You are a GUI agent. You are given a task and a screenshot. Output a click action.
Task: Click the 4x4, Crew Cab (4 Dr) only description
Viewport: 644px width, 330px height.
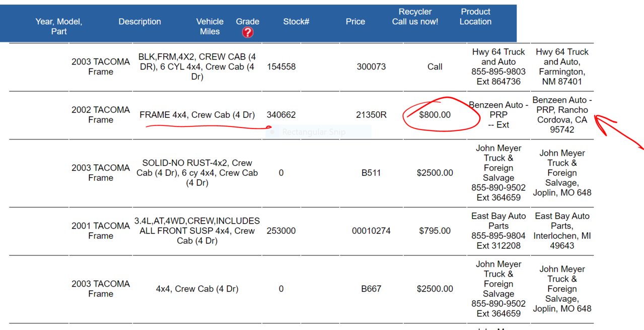197,289
